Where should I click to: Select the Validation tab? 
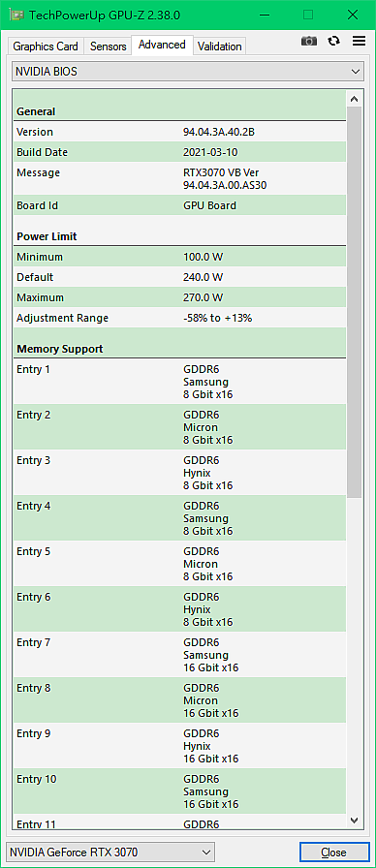pos(219,46)
